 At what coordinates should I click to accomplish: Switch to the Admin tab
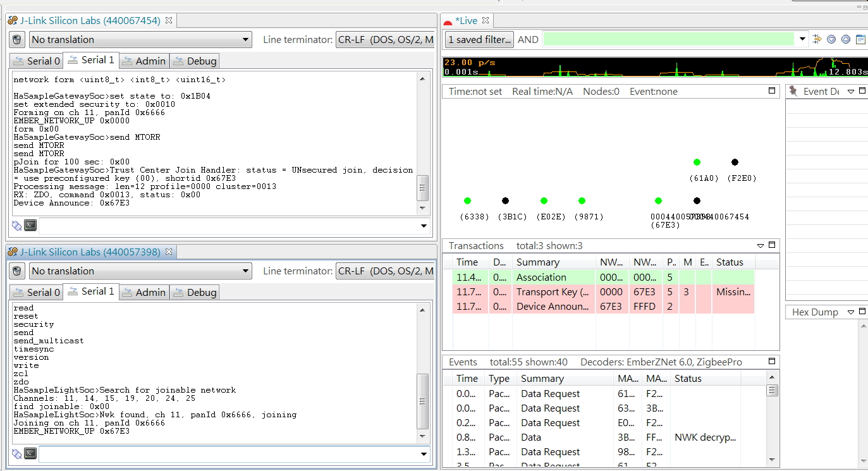144,61
